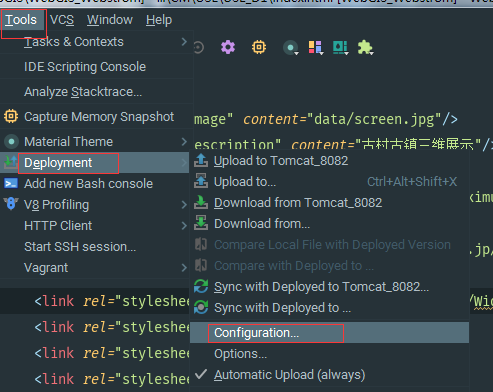Click the Download from... download icon
Screen dimensions: 493x392
click(x=201, y=223)
